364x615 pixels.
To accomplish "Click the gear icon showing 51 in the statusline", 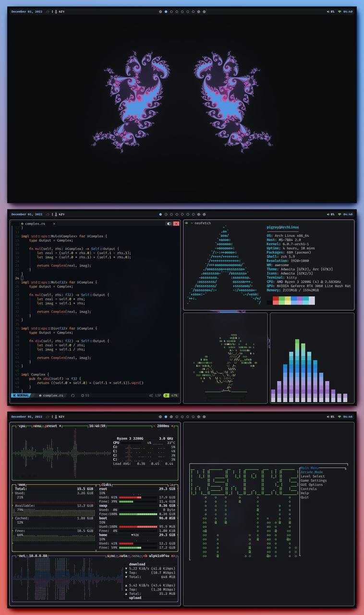I will tap(85, 395).
